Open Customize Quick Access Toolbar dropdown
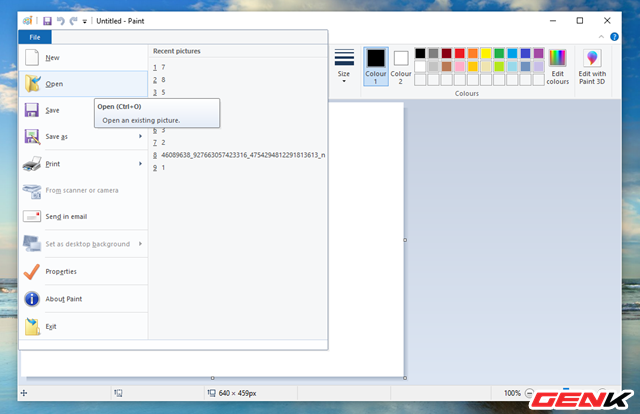 tap(84, 20)
